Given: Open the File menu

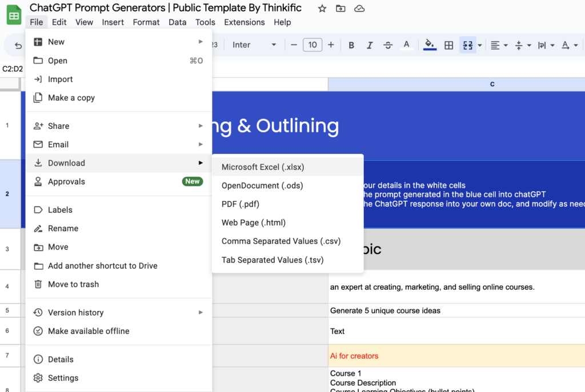Looking at the screenshot, I should 36,22.
